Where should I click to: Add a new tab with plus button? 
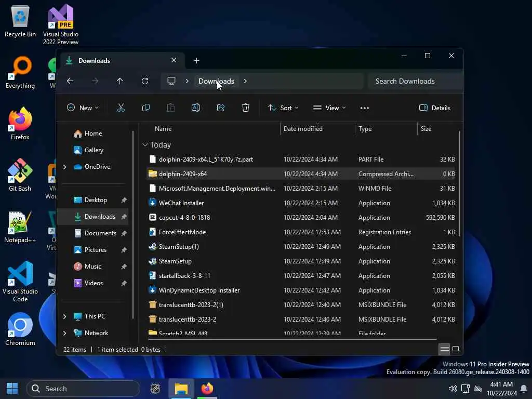[196, 61]
